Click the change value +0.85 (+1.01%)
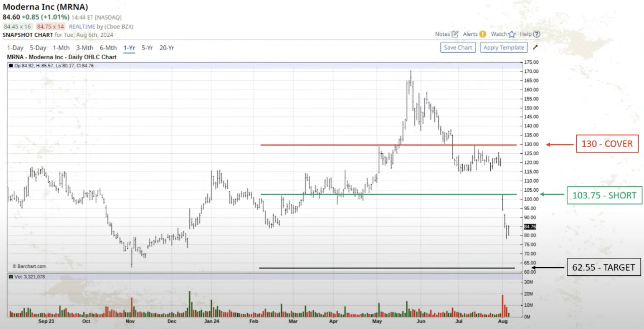Screen dimensions: 644x329 [x=45, y=17]
